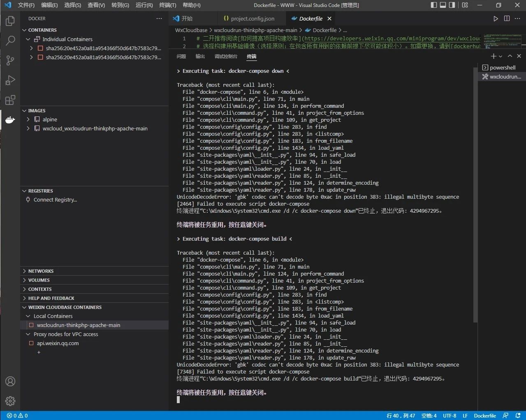The height and width of the screenshot is (420, 526).
Task: Open the Explorer view in activity bar
Action: (10, 21)
